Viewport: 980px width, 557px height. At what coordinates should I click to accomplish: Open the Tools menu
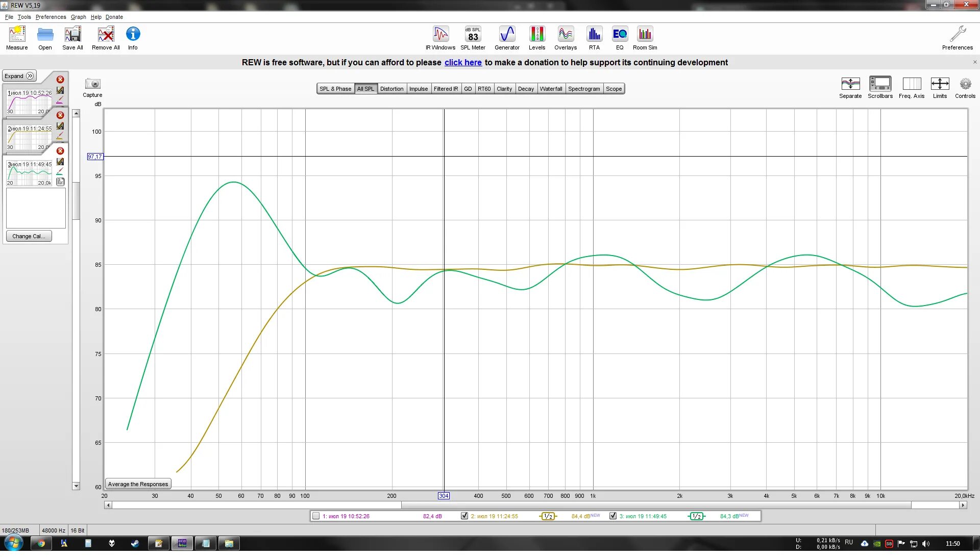click(24, 17)
